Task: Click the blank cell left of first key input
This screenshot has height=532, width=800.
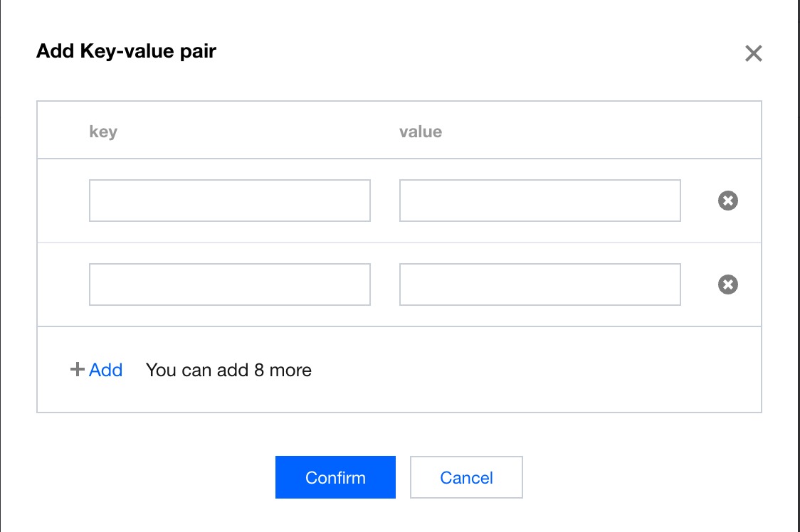Action: click(x=63, y=201)
